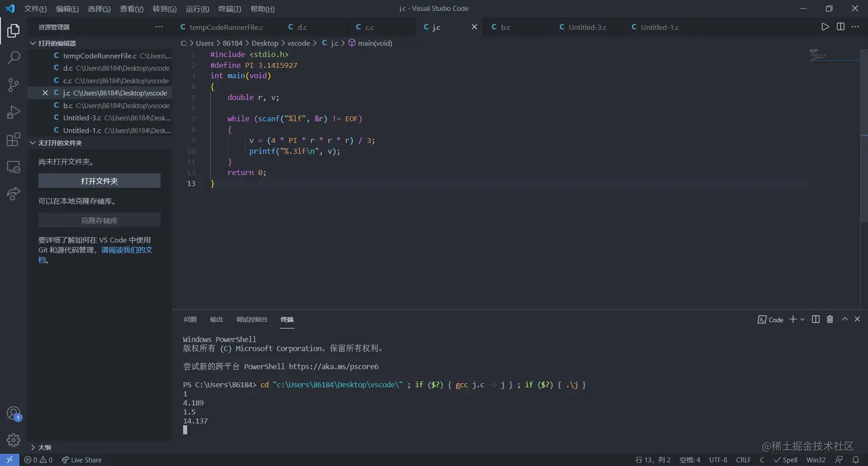868x466 pixels.
Task: Open the Manage gear menu
Action: click(x=13, y=440)
